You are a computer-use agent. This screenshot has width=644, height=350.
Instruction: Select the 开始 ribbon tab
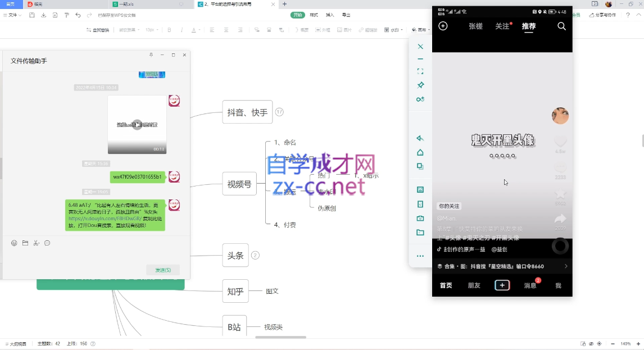point(298,15)
